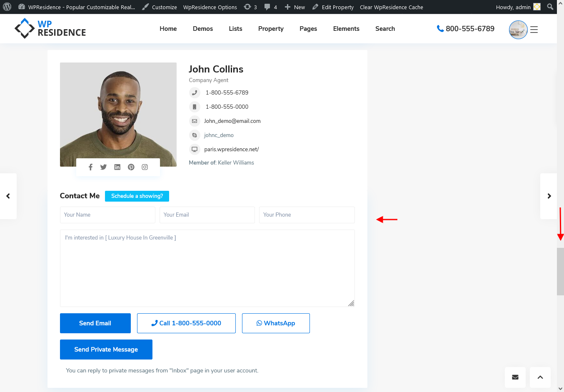Open agent's Pinterest profile icon

pos(131,167)
